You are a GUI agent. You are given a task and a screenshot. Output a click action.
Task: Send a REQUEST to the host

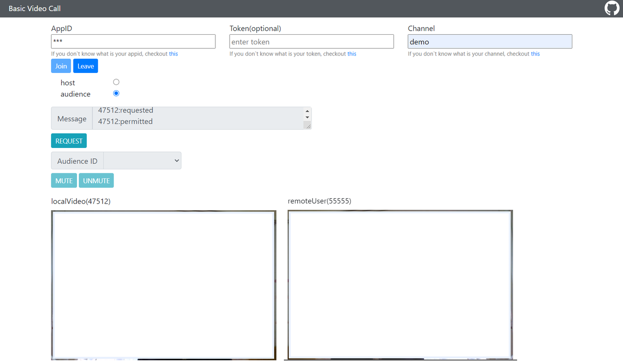69,141
